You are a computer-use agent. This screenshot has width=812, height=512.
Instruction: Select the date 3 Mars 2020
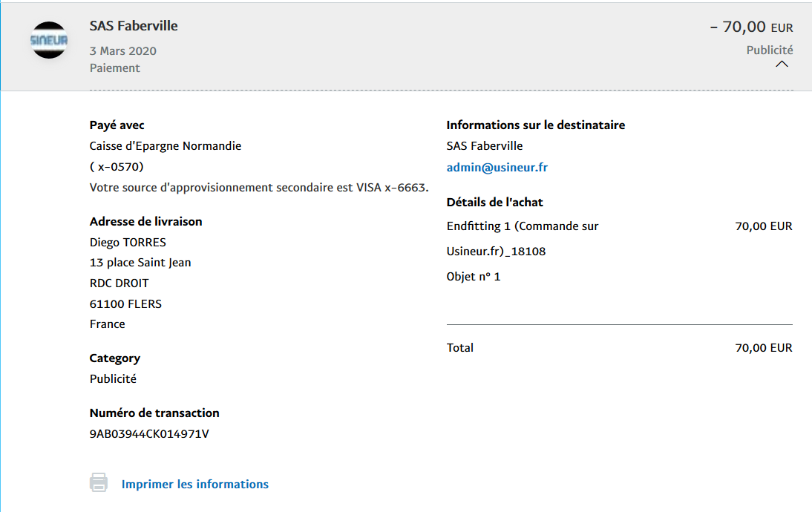click(x=122, y=50)
